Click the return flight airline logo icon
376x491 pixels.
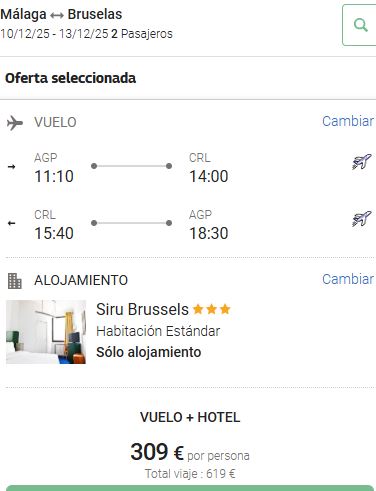[362, 219]
